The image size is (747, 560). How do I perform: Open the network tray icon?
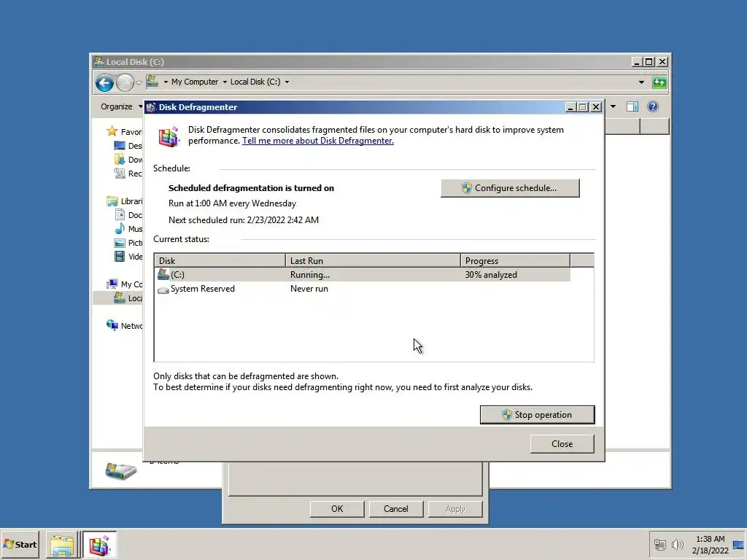pos(659,544)
